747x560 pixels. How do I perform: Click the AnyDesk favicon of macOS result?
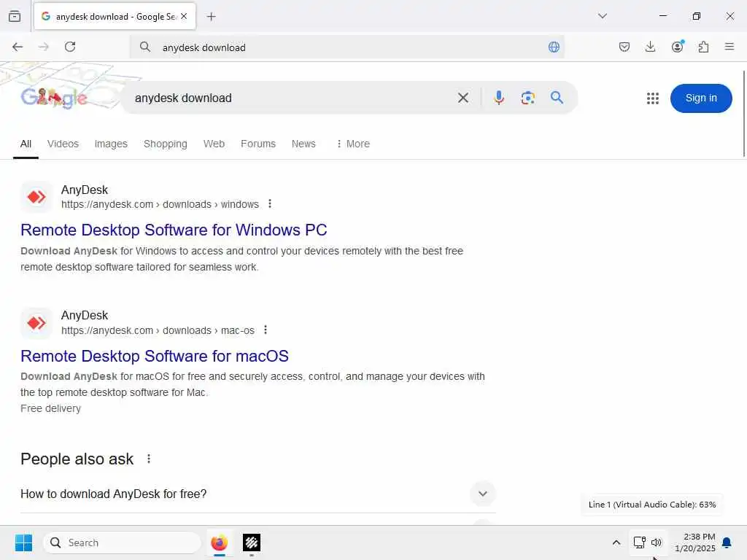pyautogui.click(x=36, y=323)
